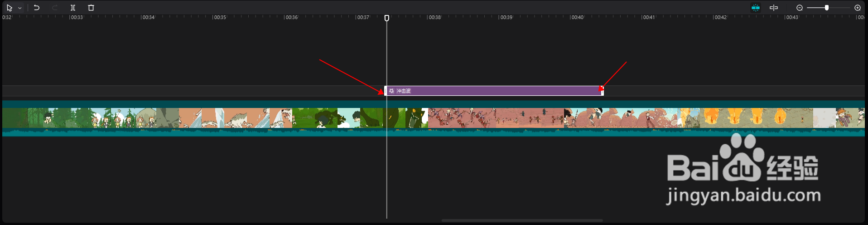Click the horizontal timeline scrollbar
Image resolution: width=868 pixels, height=225 pixels.
click(x=522, y=220)
